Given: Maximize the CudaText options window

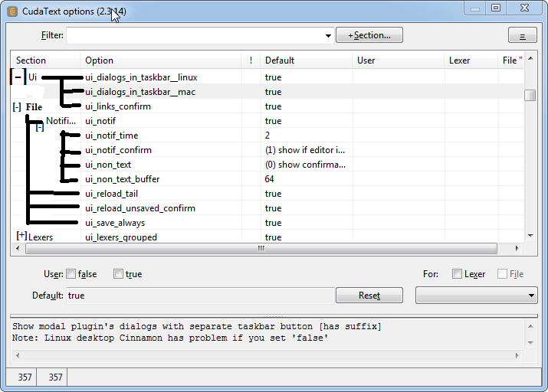Looking at the screenshot, I should [496, 8].
